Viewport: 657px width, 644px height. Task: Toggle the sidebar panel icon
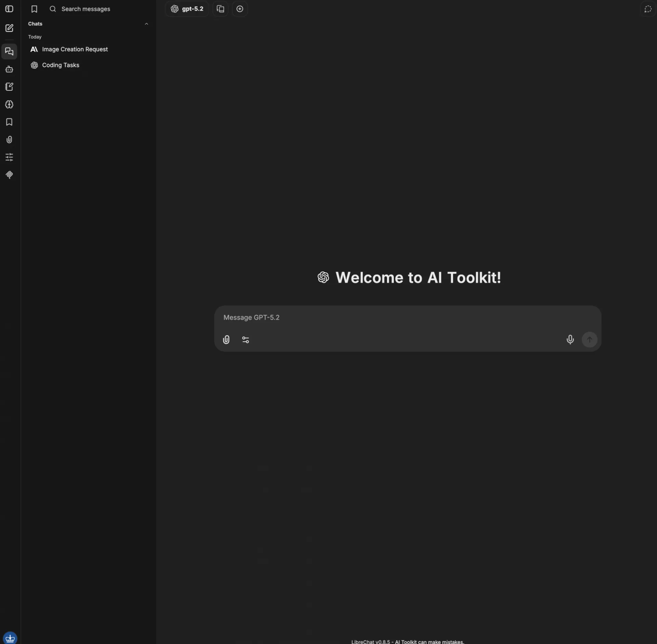(x=9, y=9)
